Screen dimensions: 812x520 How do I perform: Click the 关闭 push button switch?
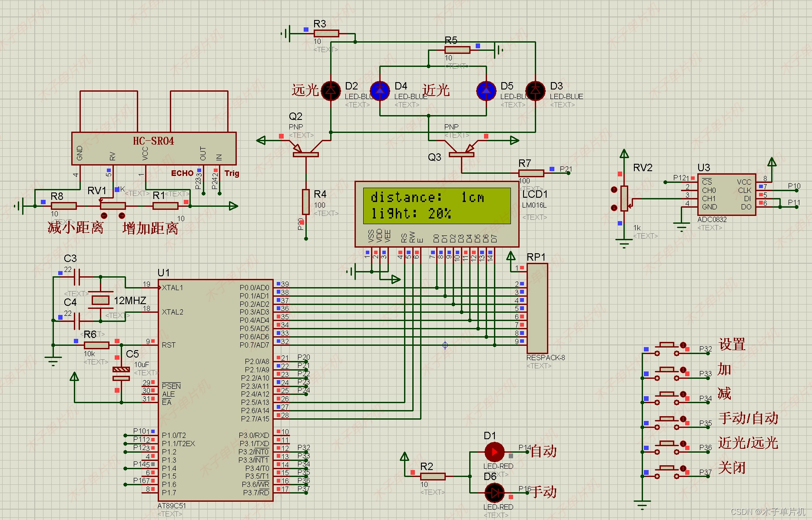click(x=667, y=472)
